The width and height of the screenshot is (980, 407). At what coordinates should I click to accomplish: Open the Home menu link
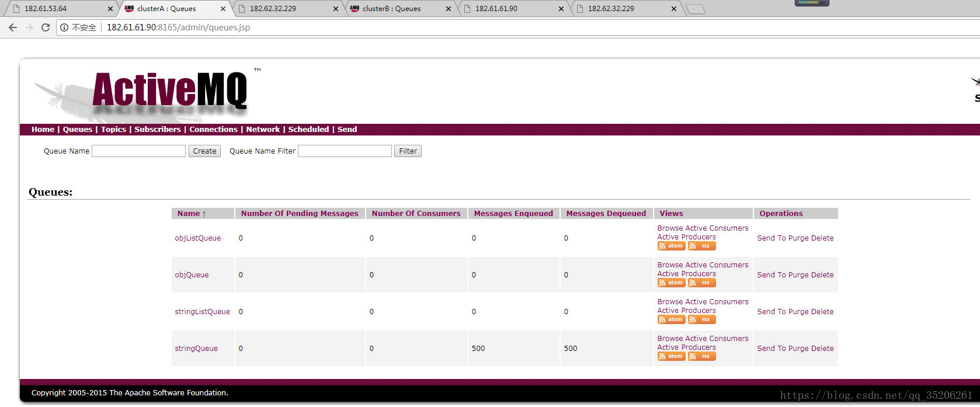click(43, 130)
